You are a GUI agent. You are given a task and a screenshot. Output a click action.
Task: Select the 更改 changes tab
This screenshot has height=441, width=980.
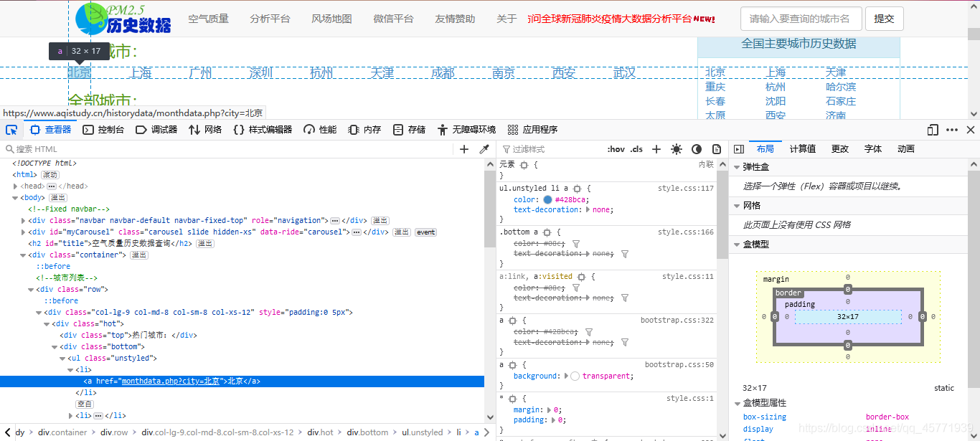pos(840,149)
